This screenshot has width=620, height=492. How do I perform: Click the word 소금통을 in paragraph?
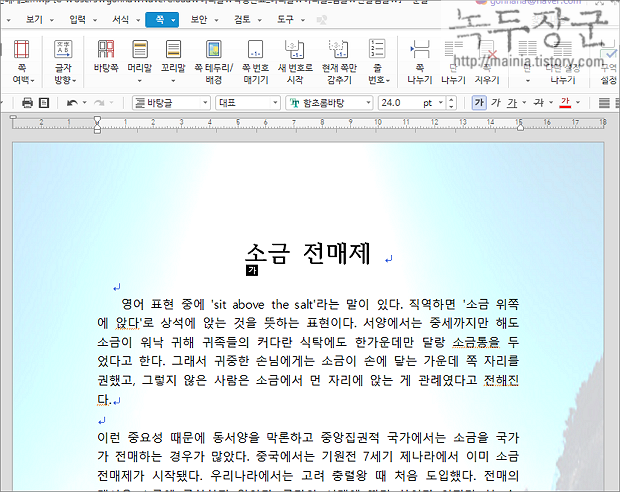476,342
